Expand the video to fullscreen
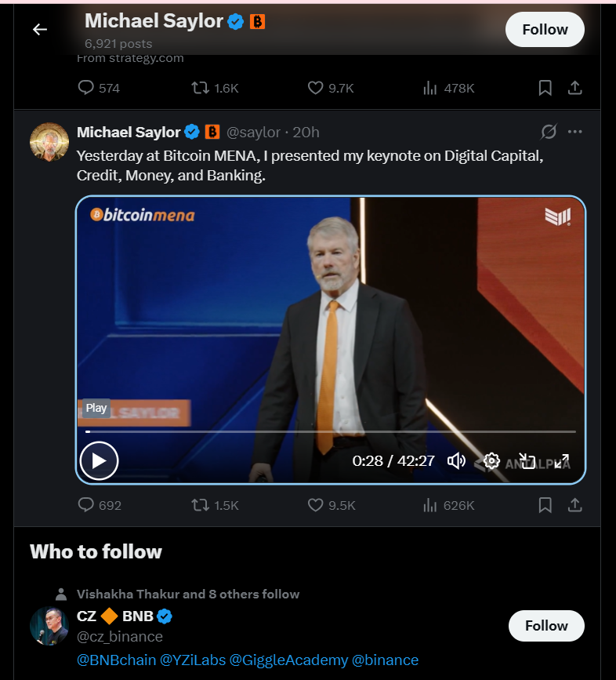The image size is (616, 680). [x=562, y=461]
